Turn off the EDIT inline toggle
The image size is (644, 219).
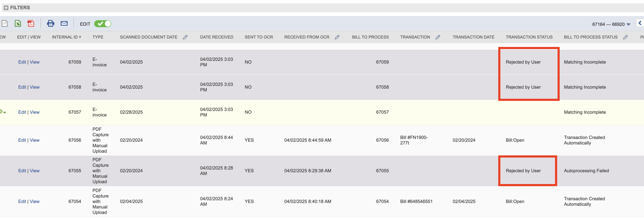point(102,24)
